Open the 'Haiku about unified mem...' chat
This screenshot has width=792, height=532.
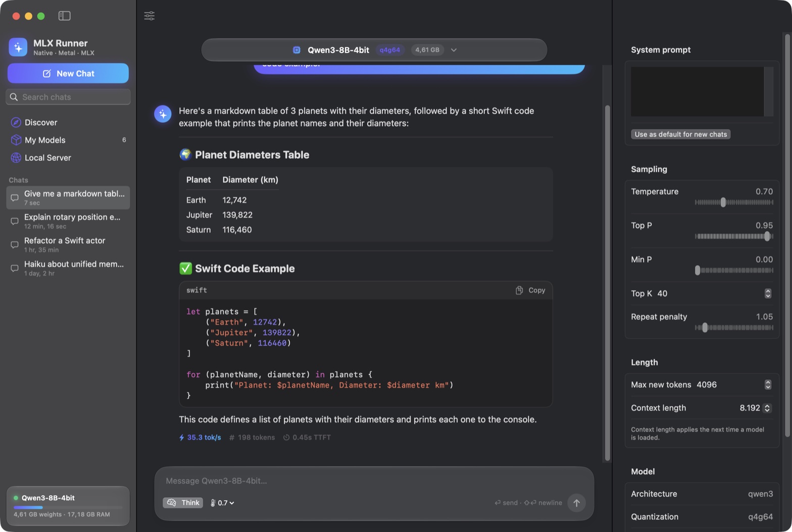68,268
